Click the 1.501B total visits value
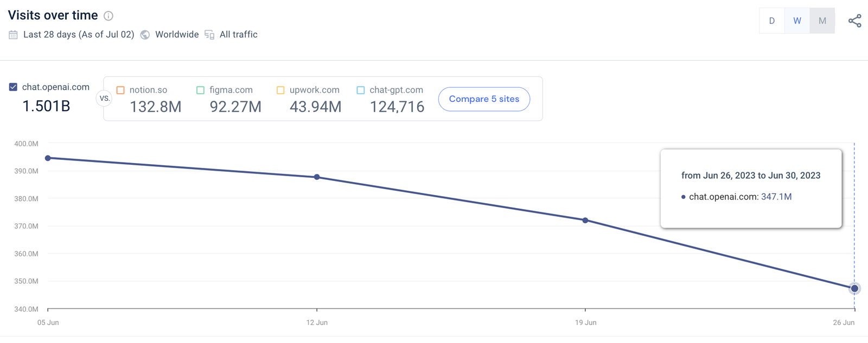Screen dimensions: 868x343 click(46, 106)
